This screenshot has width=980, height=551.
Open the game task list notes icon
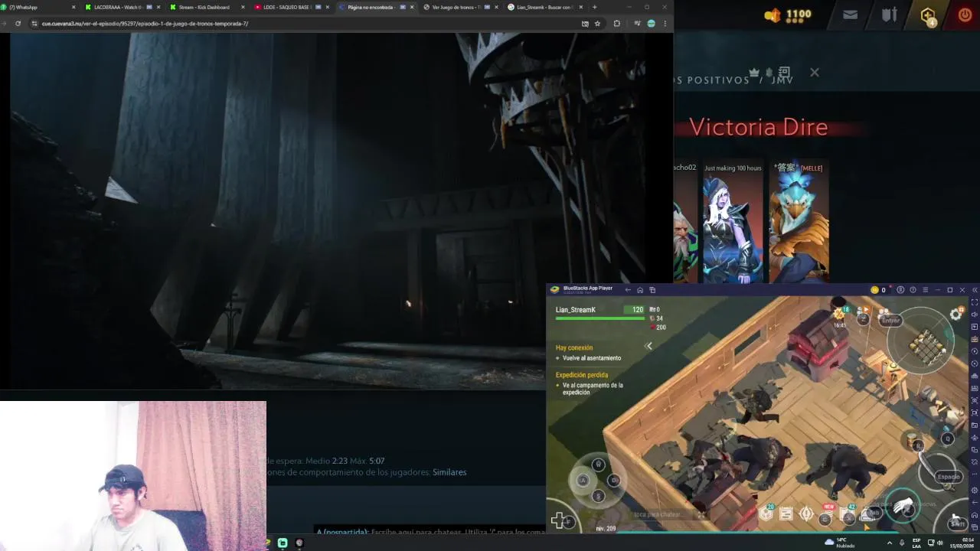point(786,514)
